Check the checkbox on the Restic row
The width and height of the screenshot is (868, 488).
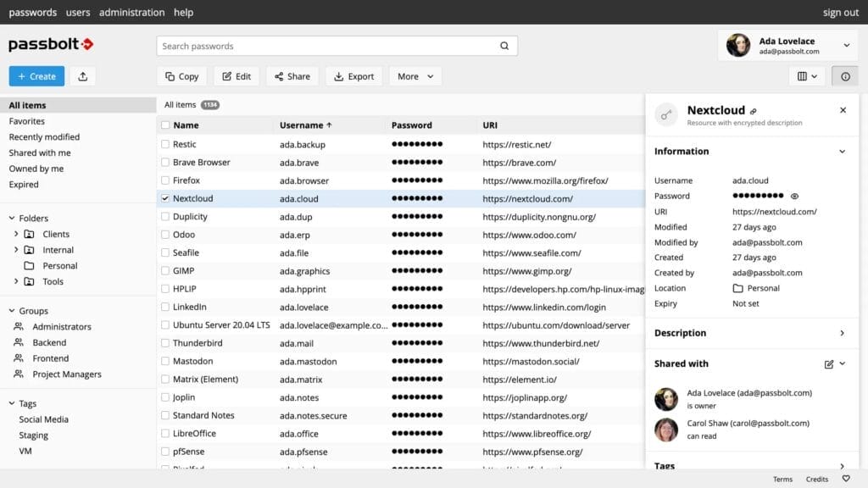coord(166,144)
